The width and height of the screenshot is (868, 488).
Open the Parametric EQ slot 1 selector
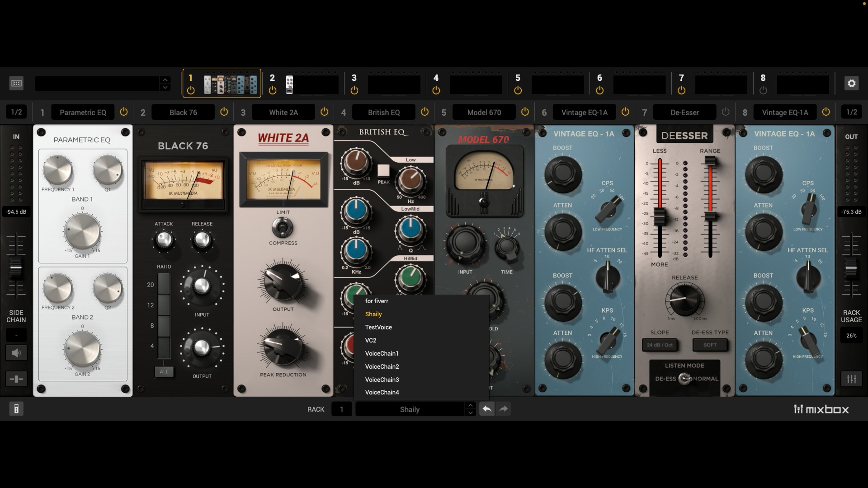pyautogui.click(x=83, y=112)
